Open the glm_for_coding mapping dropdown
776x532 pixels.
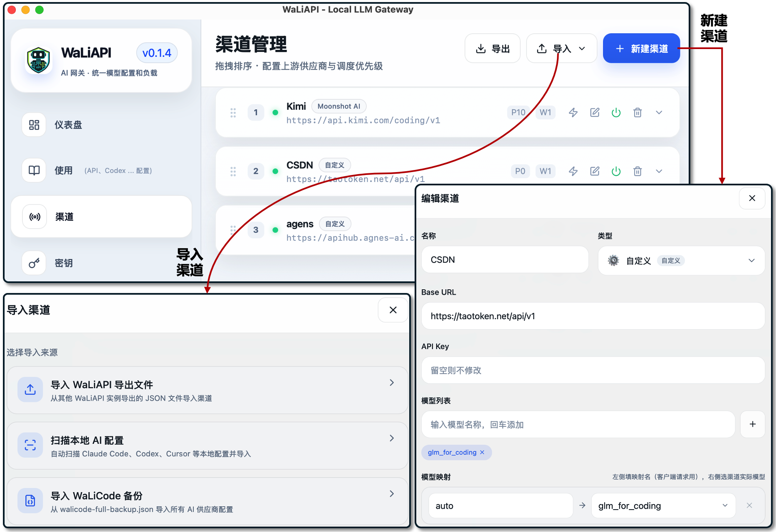663,506
